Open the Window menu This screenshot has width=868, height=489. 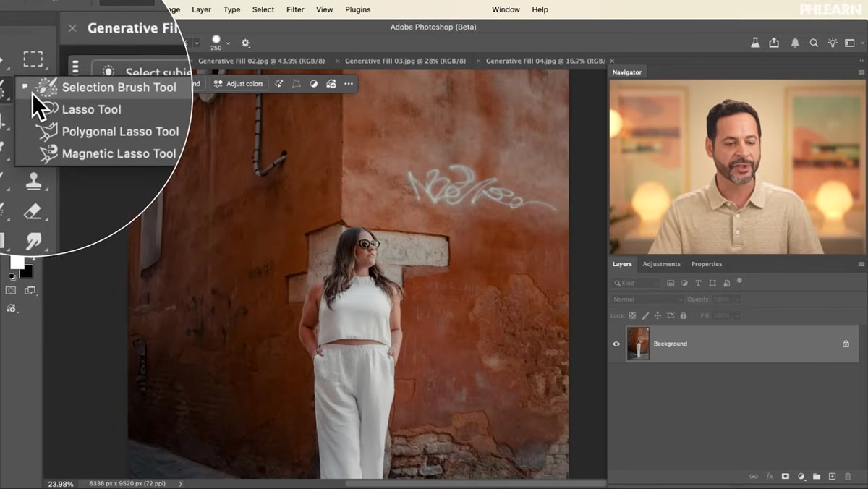(x=506, y=9)
